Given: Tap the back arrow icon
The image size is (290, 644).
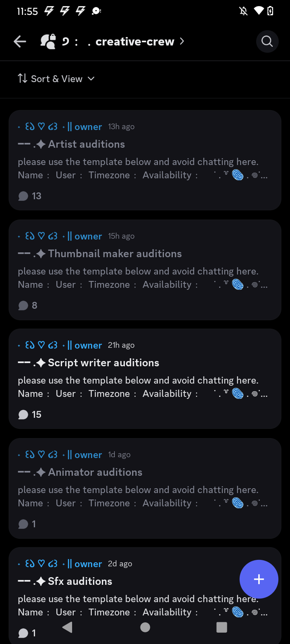Looking at the screenshot, I should pos(20,41).
